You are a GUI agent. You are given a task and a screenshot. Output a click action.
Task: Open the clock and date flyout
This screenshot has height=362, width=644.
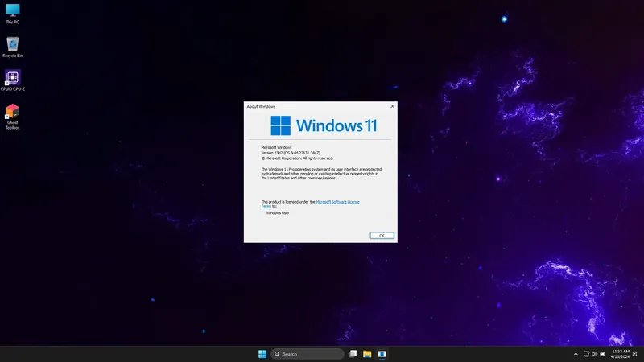pos(620,354)
